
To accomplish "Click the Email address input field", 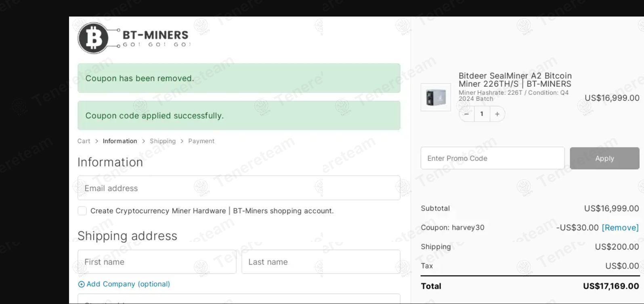I will [238, 188].
